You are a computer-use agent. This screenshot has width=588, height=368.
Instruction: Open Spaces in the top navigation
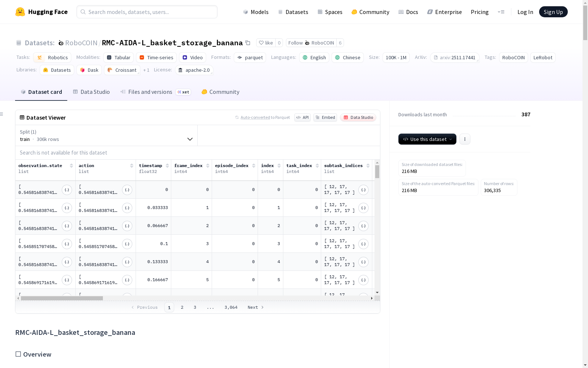click(330, 12)
